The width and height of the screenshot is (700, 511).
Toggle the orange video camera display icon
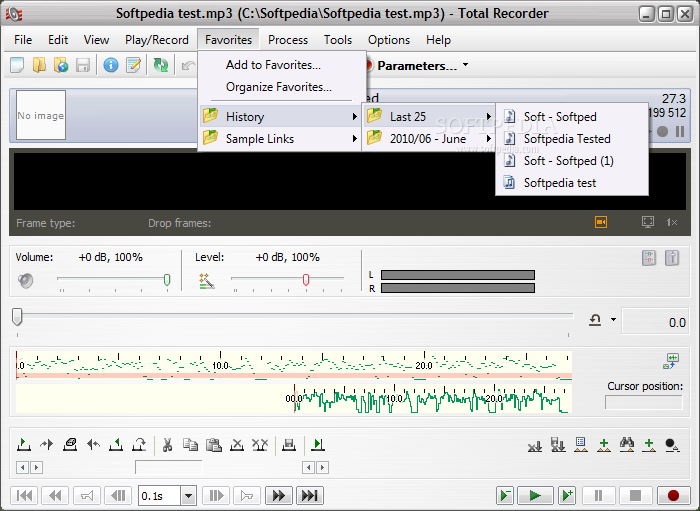tap(601, 222)
